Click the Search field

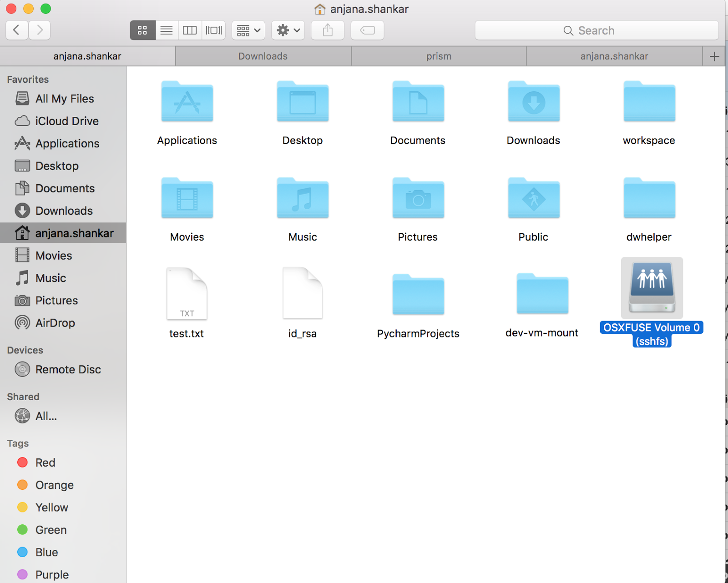596,30
